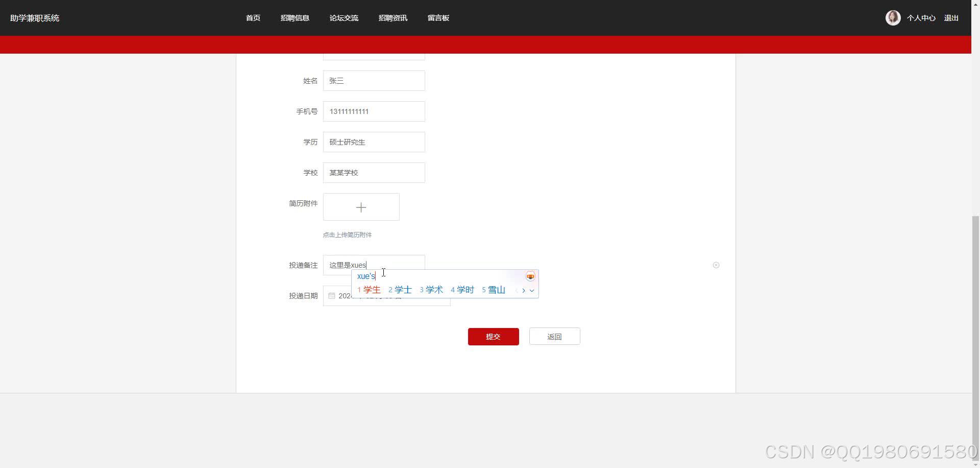This screenshot has height=468, width=980.
Task: Click the user avatar photo in top bar
Action: [893, 17]
